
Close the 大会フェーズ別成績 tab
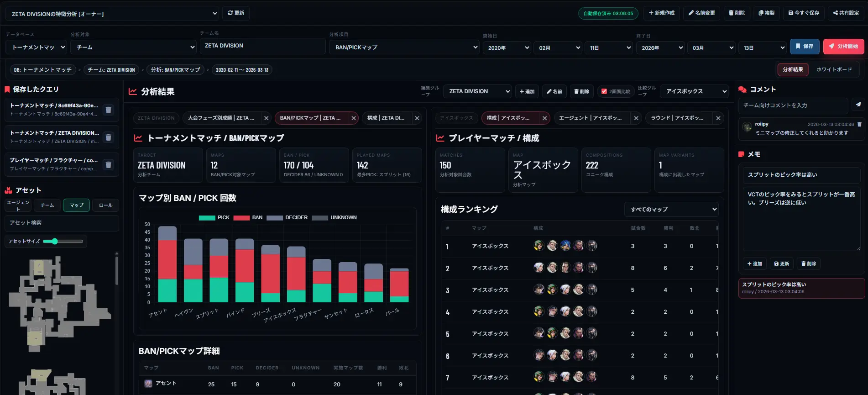267,118
